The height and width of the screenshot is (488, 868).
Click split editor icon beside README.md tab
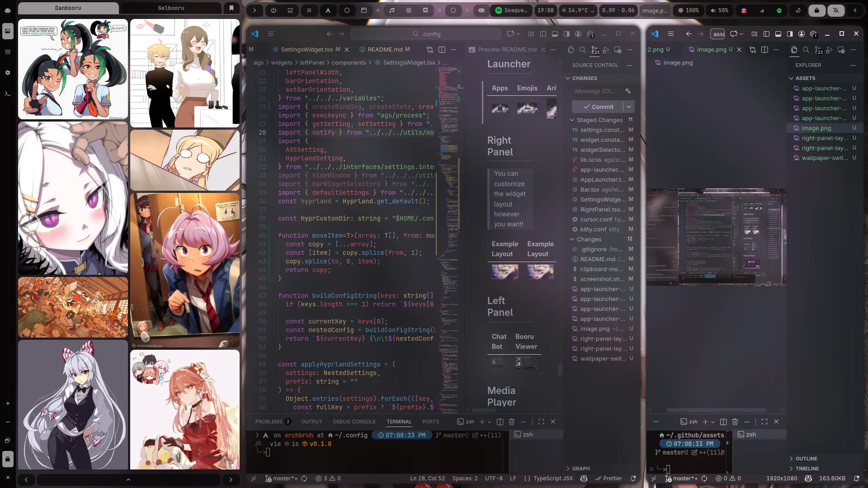(x=442, y=50)
